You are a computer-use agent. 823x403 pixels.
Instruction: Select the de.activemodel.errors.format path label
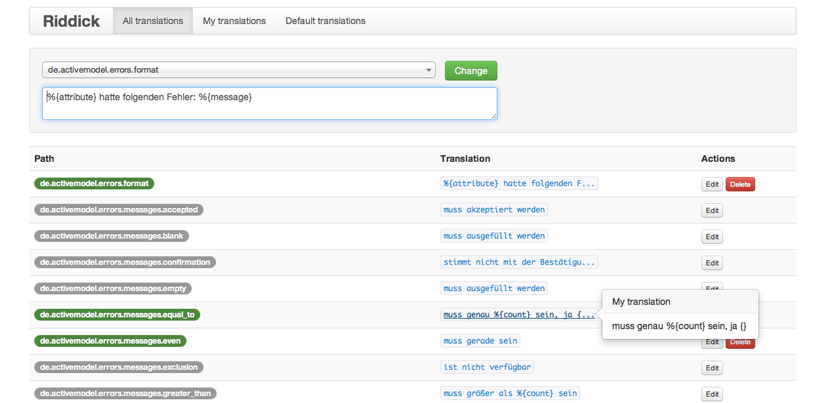(94, 184)
